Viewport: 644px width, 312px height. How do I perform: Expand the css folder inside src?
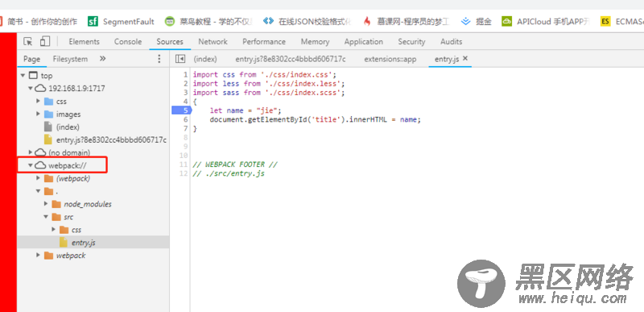[x=54, y=230]
